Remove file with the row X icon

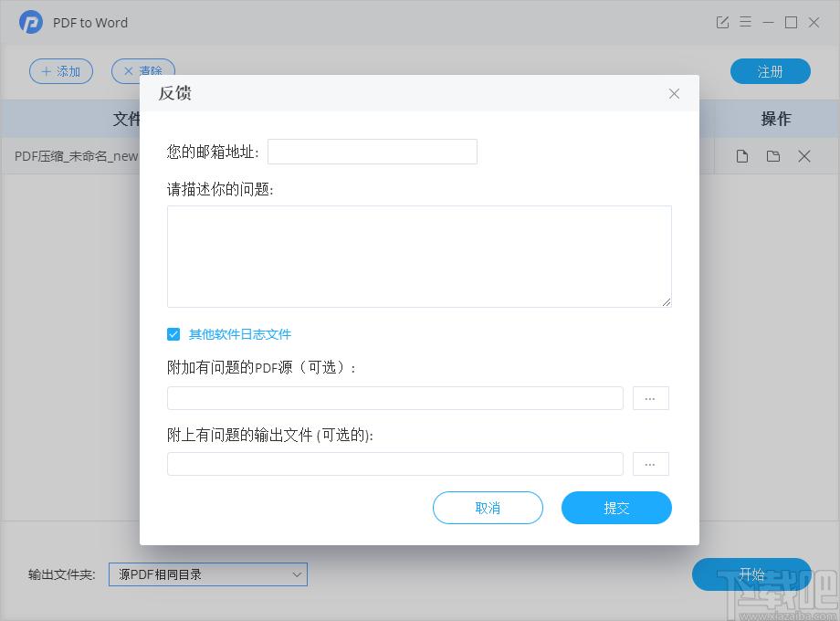(x=804, y=156)
